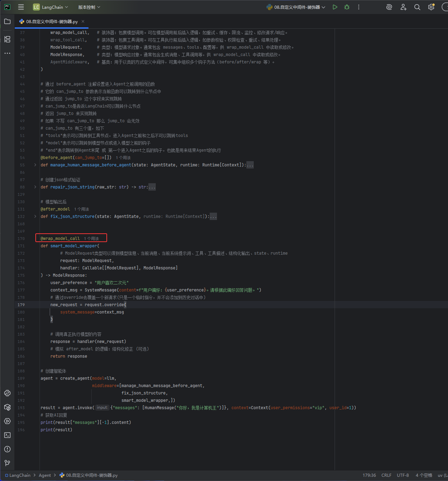Expand folded repair_json_string function
Image resolution: width=448 pixels, height=481 pixels.
35,187
